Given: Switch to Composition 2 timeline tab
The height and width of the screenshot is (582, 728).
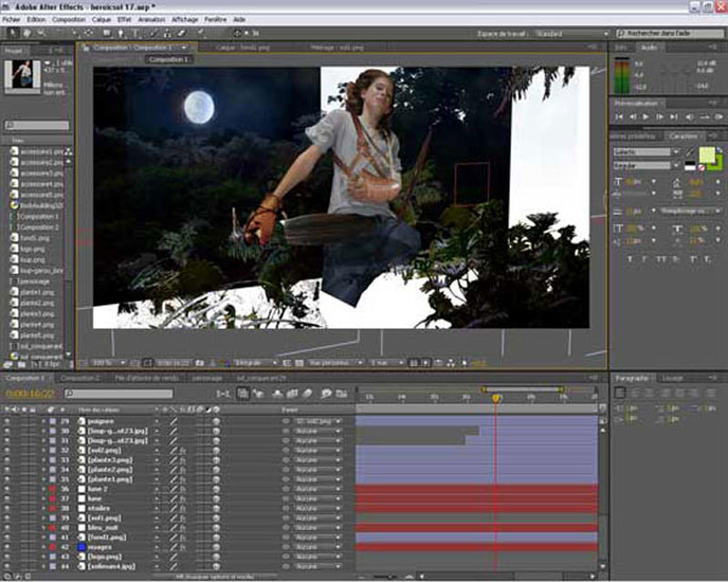Looking at the screenshot, I should coord(80,378).
